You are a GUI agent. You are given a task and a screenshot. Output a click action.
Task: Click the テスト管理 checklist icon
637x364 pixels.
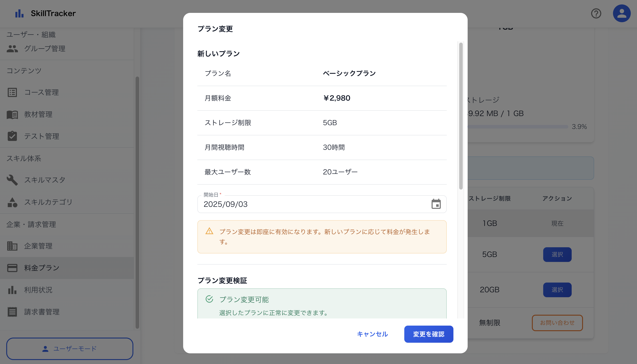pos(12,136)
